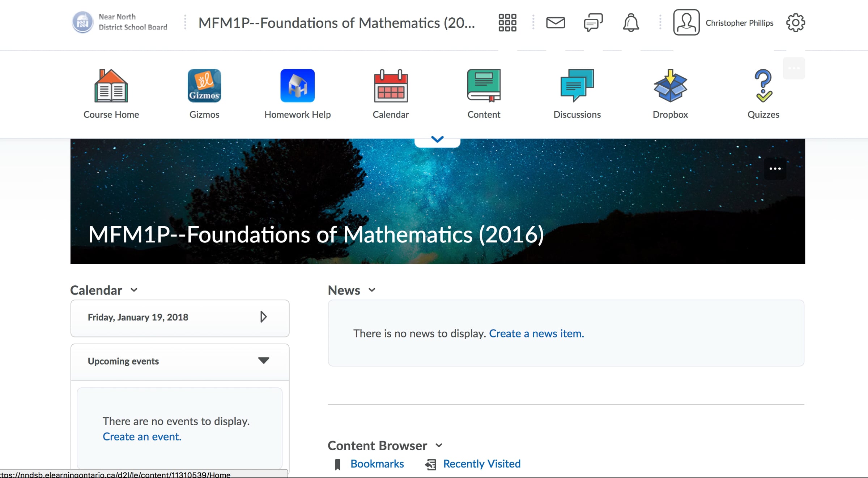Open the subscription alerts chat icon
The width and height of the screenshot is (868, 478).
593,23
